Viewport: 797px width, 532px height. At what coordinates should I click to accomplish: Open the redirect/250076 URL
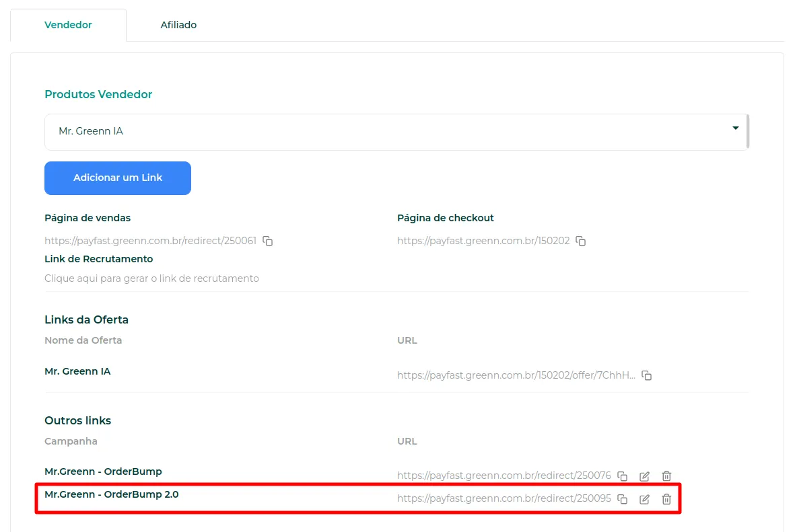point(504,476)
